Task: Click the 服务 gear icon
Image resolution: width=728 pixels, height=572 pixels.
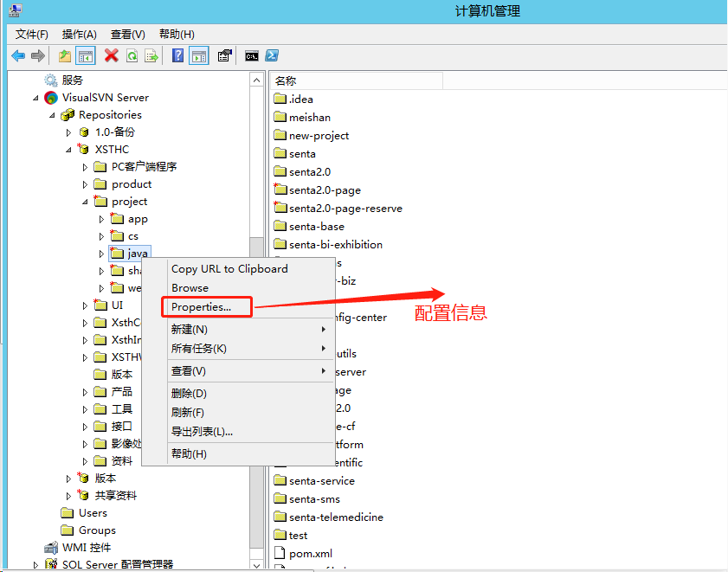Action: click(x=50, y=80)
